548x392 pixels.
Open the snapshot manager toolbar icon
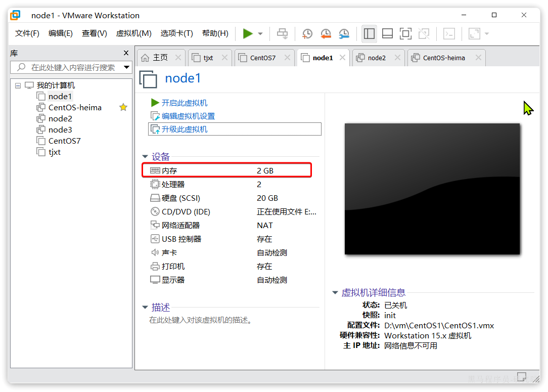tap(344, 33)
